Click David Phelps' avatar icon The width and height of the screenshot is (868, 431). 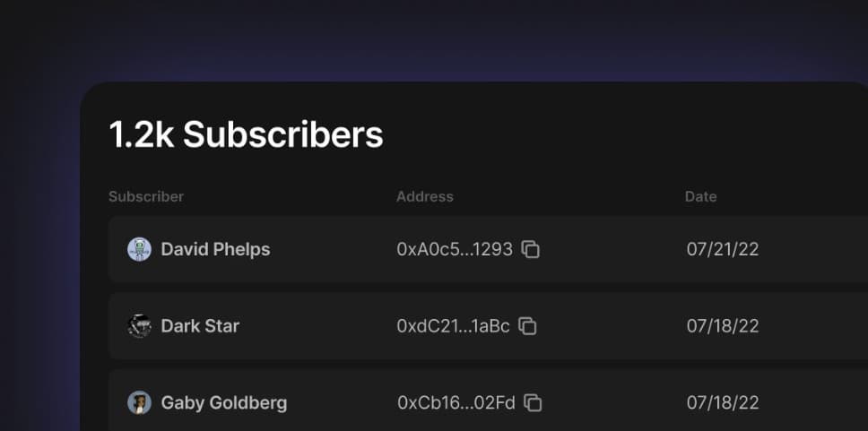[139, 249]
